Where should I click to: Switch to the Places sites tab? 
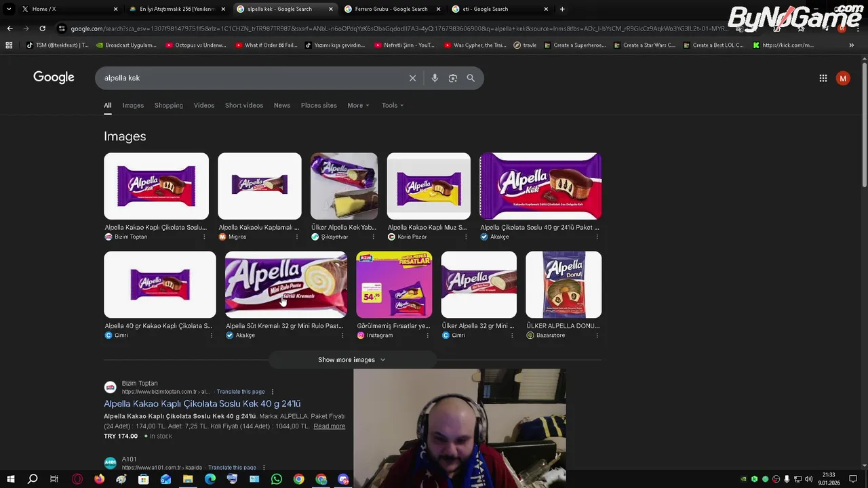[x=319, y=105]
